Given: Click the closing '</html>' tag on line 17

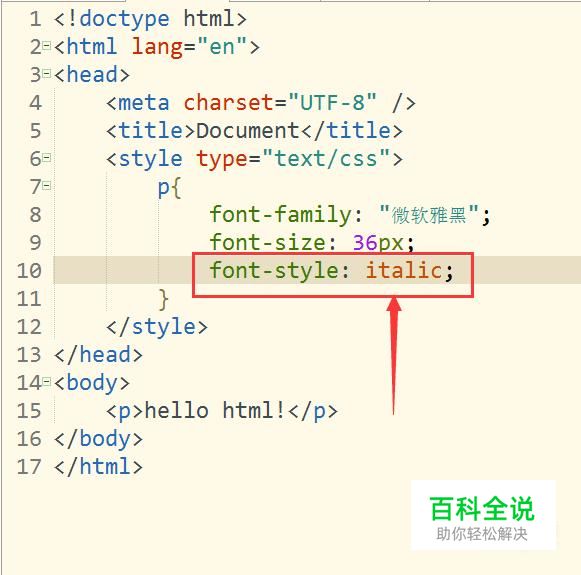Looking at the screenshot, I should [x=98, y=467].
